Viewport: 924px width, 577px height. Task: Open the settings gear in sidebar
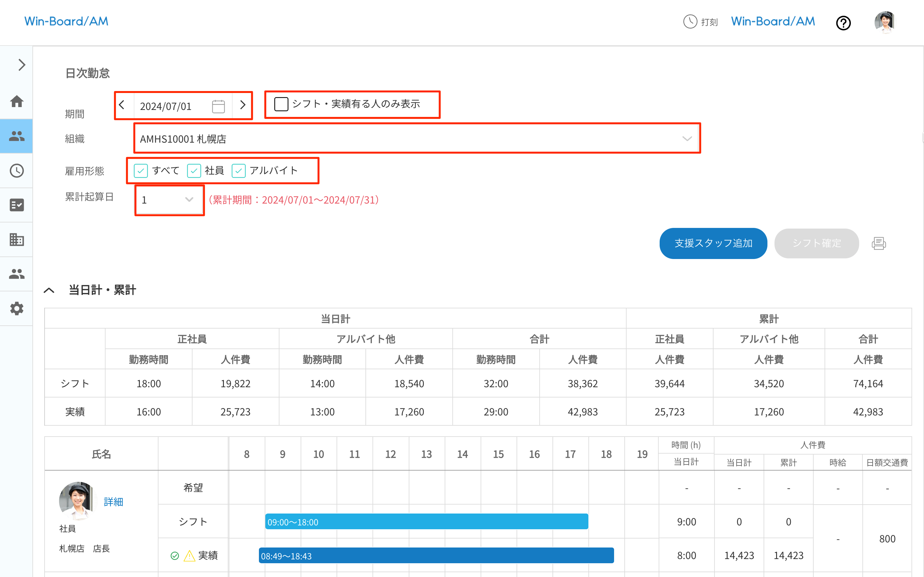pos(16,308)
